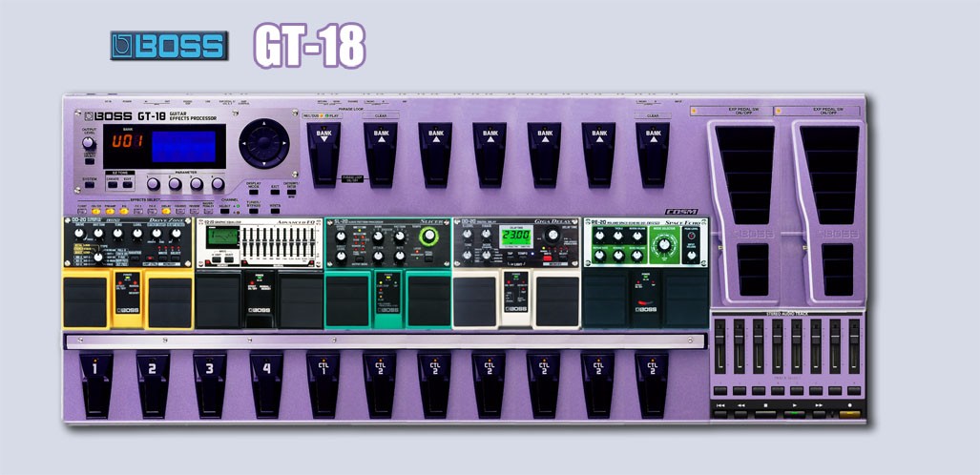Viewport: 980px width, 475px height.
Task: Click the U01 bank number display
Action: pos(128,140)
